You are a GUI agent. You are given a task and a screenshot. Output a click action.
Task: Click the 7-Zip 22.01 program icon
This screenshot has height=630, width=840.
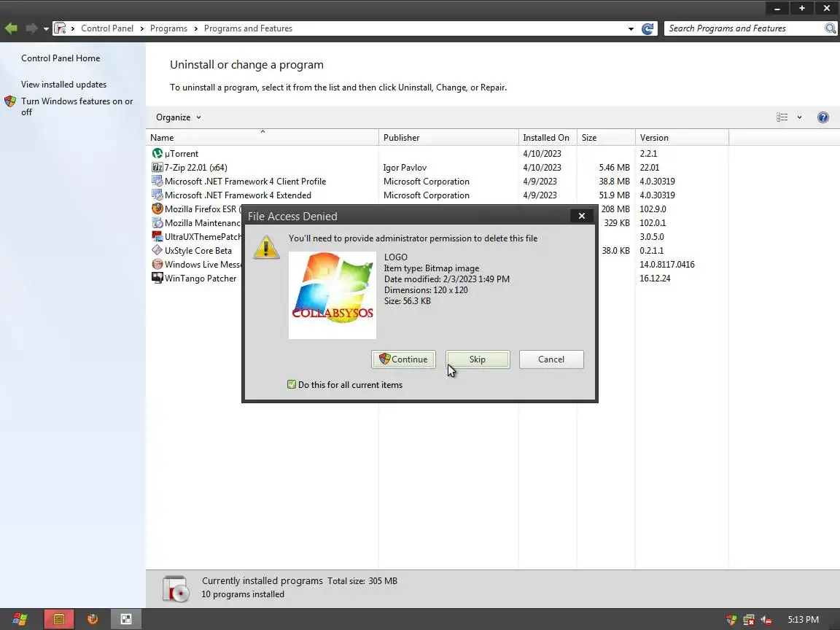157,167
